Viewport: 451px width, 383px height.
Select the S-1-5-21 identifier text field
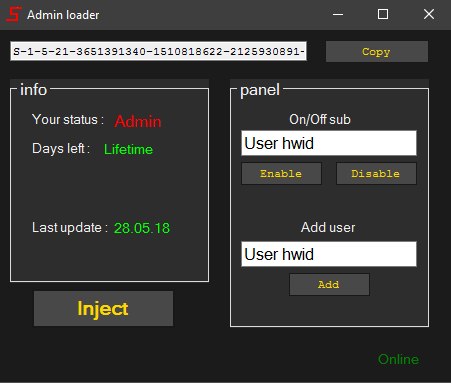coord(158,51)
